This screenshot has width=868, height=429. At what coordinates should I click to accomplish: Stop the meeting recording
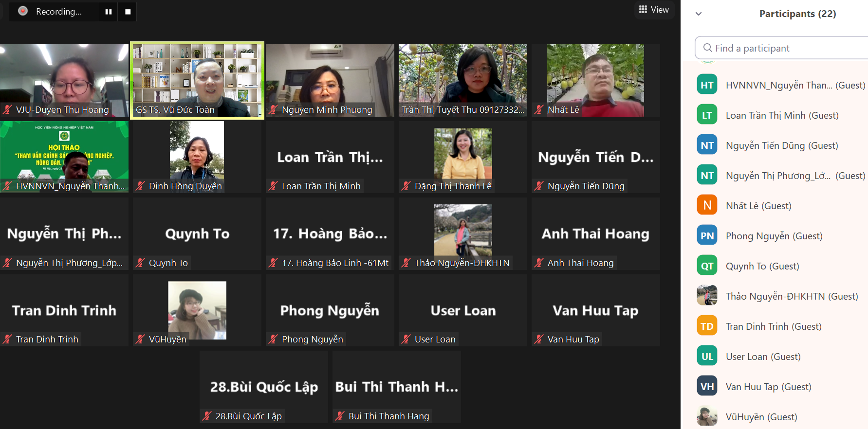click(x=128, y=12)
